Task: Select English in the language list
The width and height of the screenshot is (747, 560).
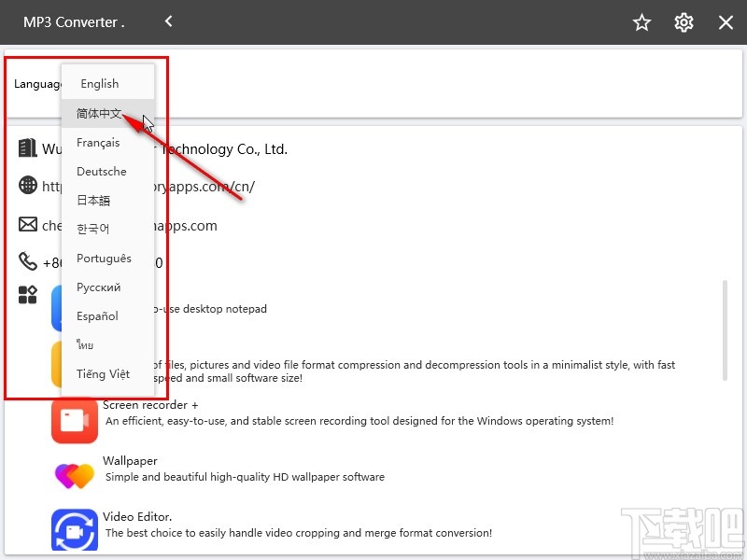Action: click(107, 84)
